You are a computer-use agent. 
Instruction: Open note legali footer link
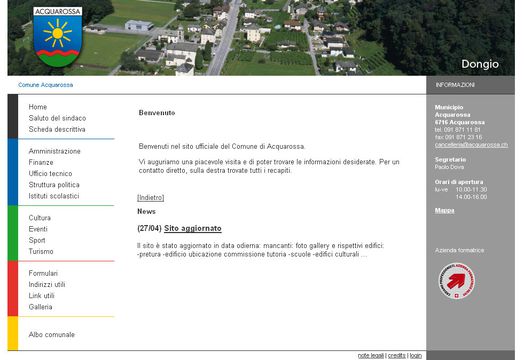click(x=371, y=356)
